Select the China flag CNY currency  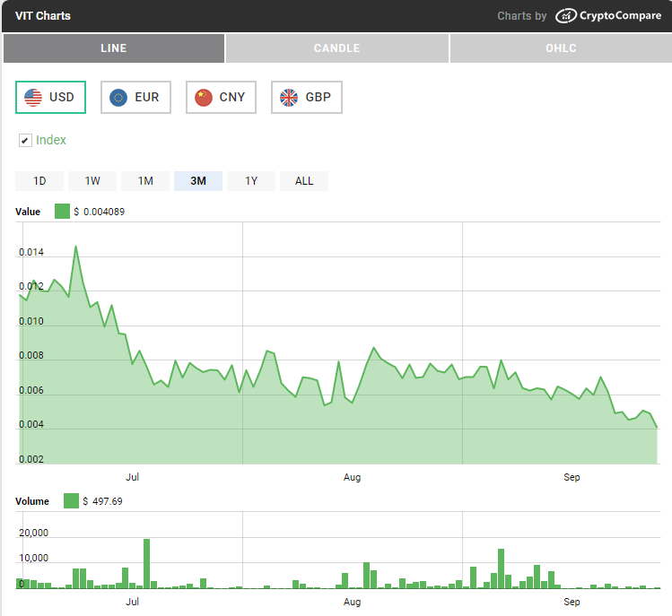[x=221, y=97]
